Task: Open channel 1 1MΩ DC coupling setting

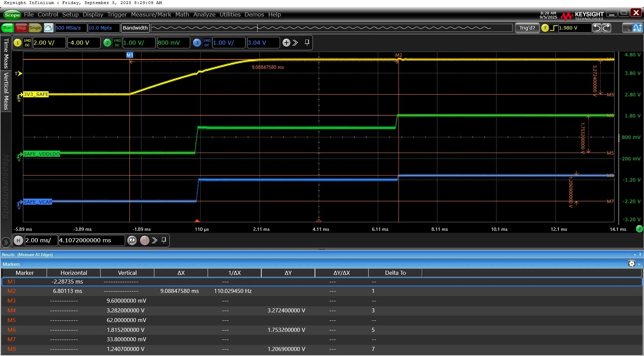Action: click(27, 43)
